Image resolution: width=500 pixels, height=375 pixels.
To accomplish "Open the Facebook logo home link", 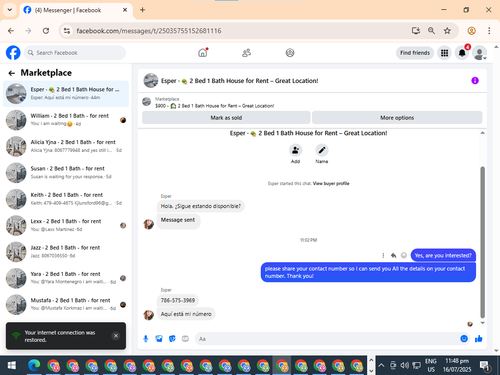I will click(13, 53).
